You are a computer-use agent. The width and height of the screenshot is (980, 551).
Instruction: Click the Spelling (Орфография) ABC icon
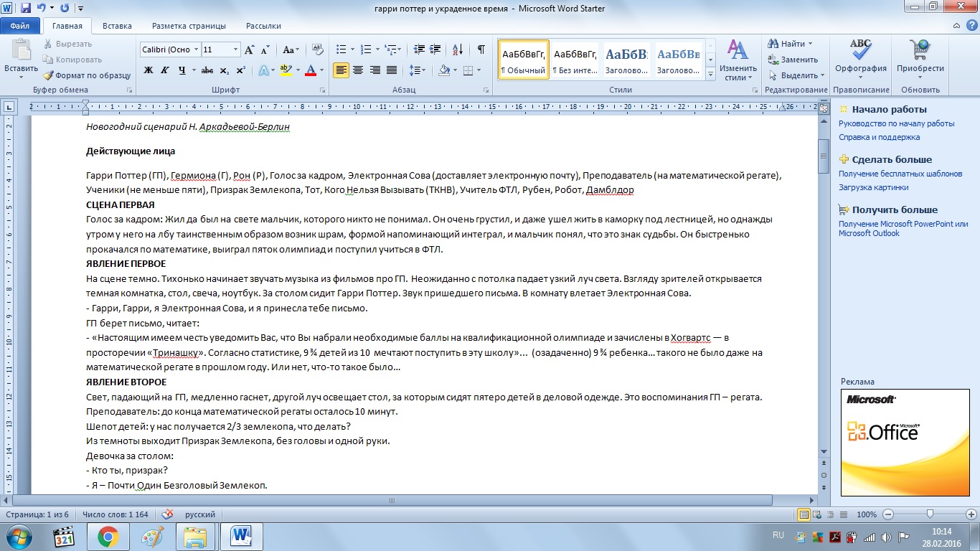(861, 59)
